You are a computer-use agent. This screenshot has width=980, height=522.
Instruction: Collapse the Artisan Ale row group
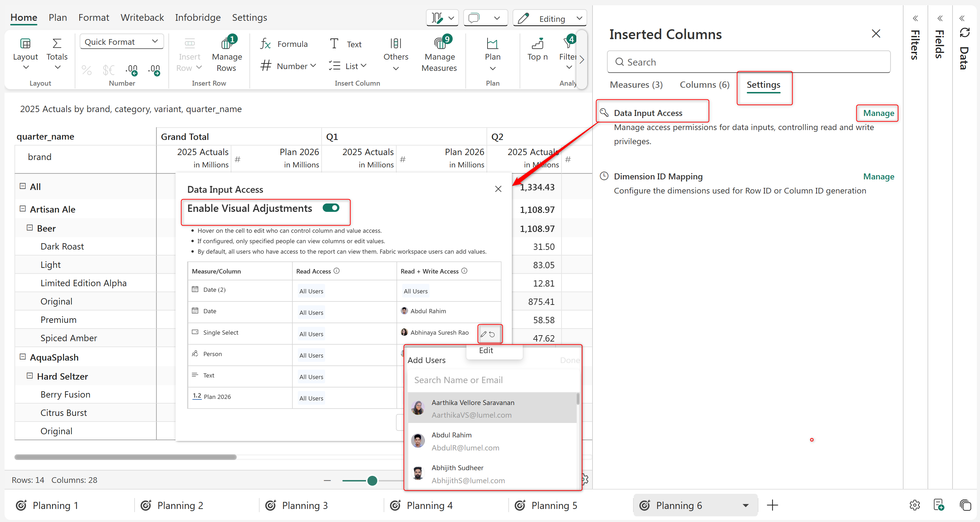pyautogui.click(x=23, y=209)
